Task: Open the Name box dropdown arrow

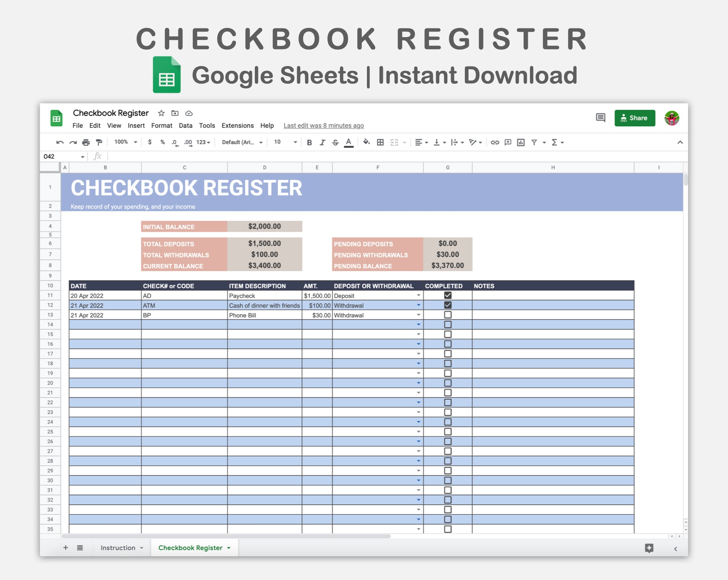Action: click(x=83, y=157)
